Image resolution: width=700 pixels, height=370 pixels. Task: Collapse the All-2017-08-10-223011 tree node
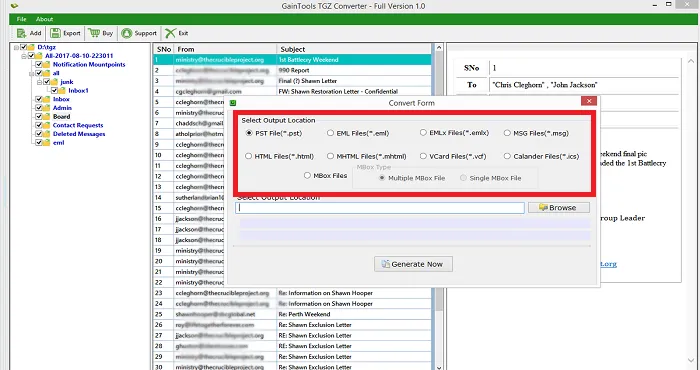point(24,56)
